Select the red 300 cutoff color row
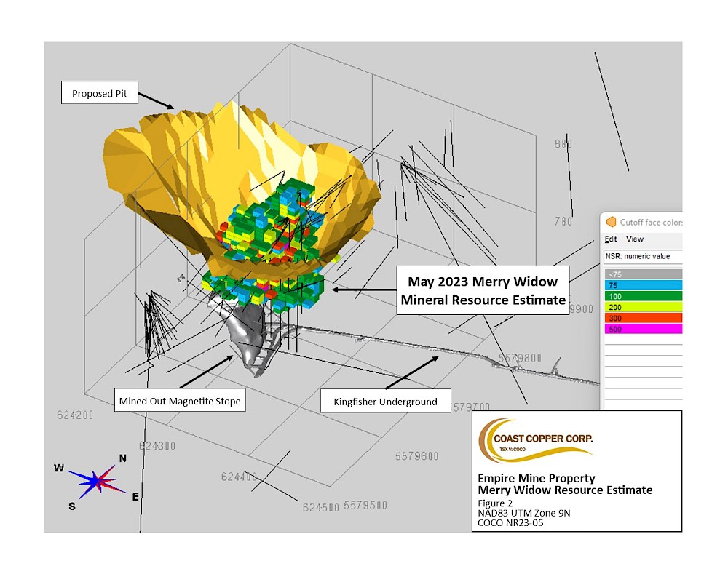Image resolution: width=728 pixels, height=574 pixels. pos(643,318)
